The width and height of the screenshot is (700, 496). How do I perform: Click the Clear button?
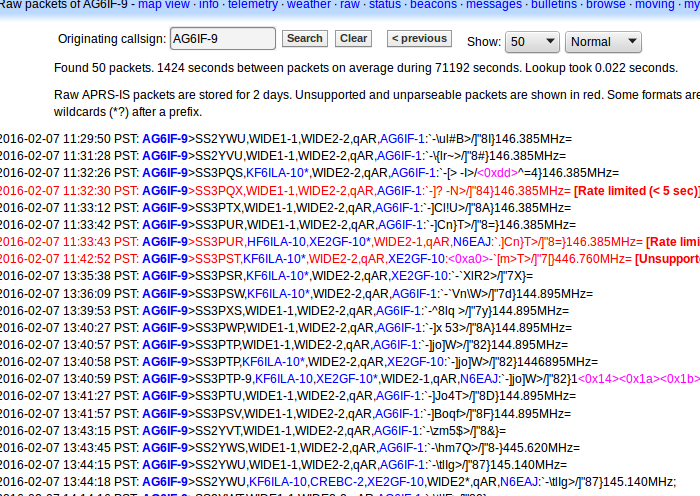353,39
